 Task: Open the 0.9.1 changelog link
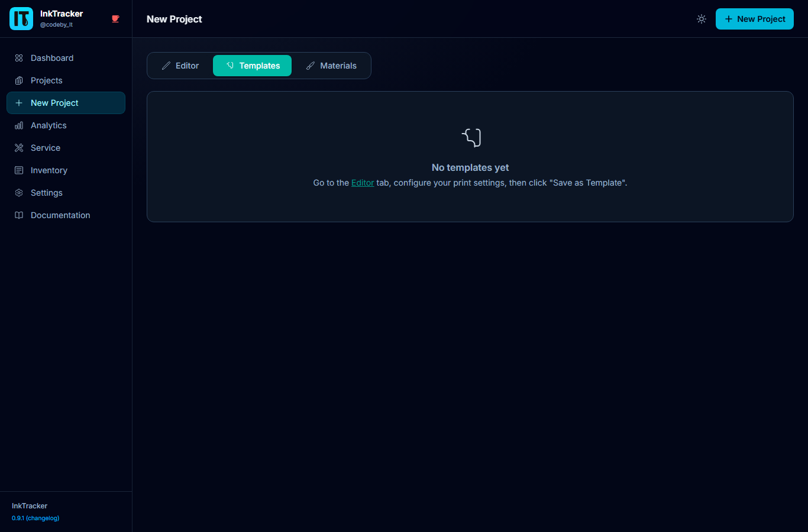35,518
